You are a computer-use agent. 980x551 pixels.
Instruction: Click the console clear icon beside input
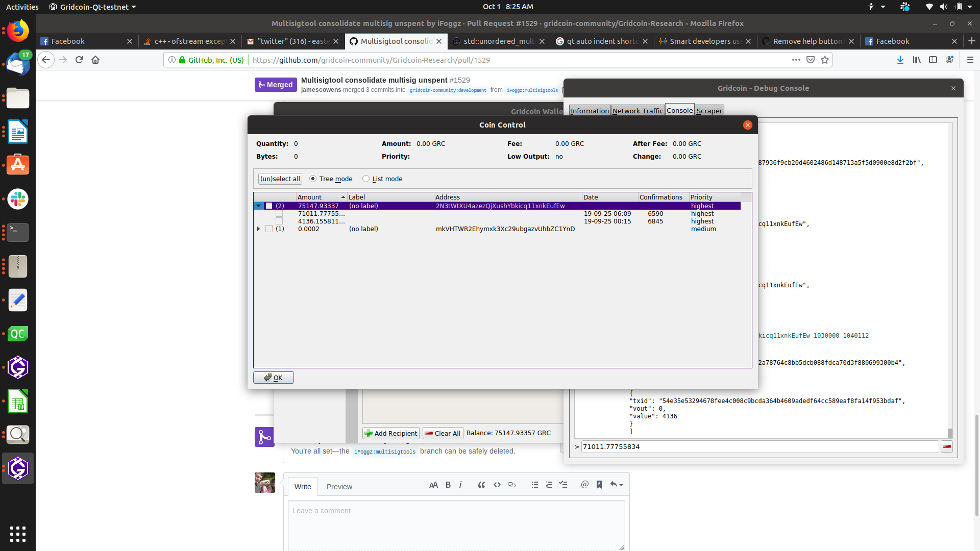tap(947, 446)
